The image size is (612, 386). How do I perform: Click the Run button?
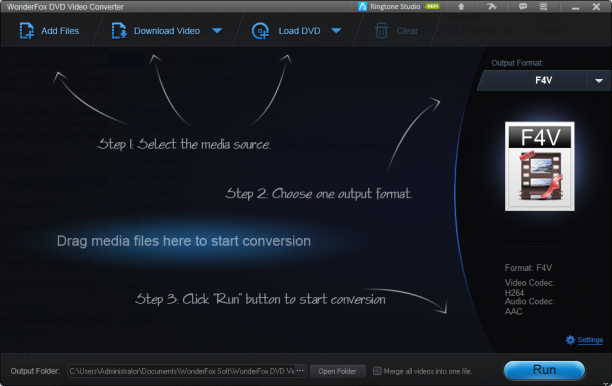point(544,370)
